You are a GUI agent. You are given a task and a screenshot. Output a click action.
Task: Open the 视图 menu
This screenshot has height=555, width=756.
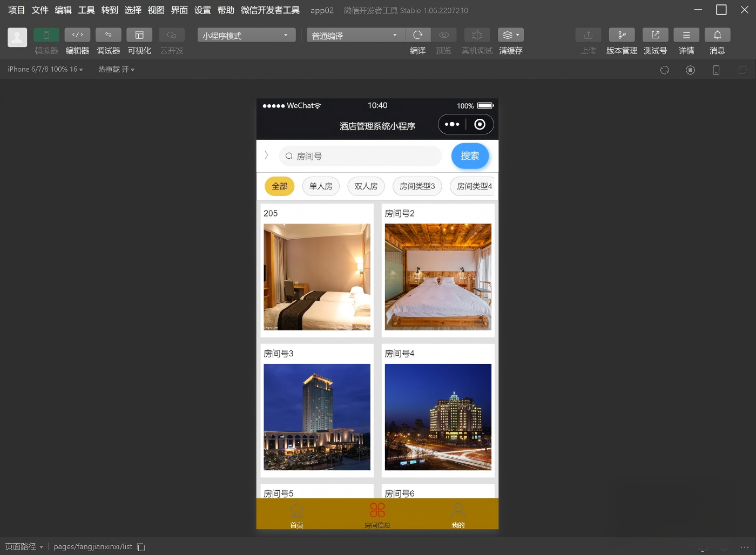156,10
